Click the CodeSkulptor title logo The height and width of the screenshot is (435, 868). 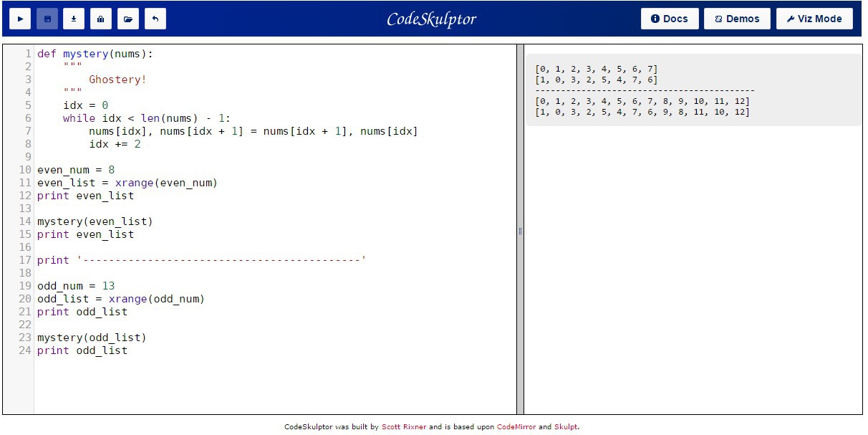coord(431,19)
